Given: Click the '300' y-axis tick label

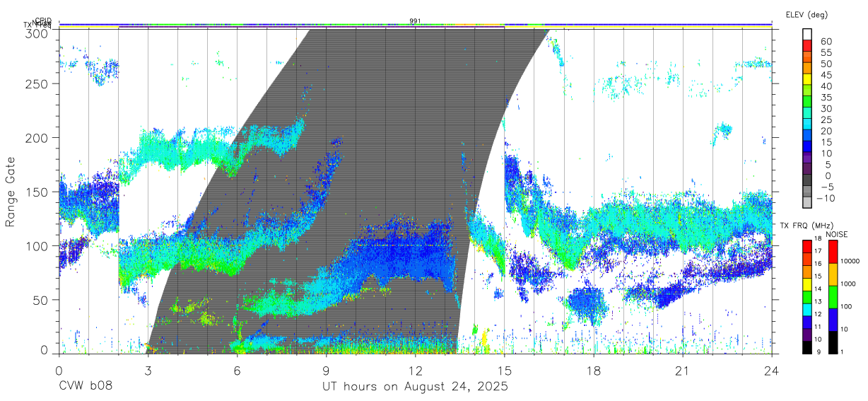Looking at the screenshot, I should coord(37,33).
